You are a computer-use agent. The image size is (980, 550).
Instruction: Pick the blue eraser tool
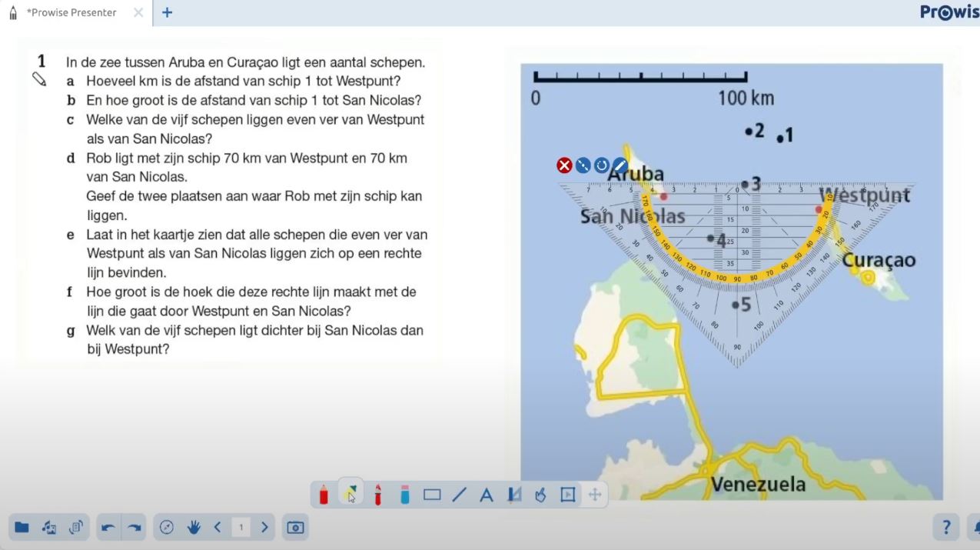coord(404,495)
